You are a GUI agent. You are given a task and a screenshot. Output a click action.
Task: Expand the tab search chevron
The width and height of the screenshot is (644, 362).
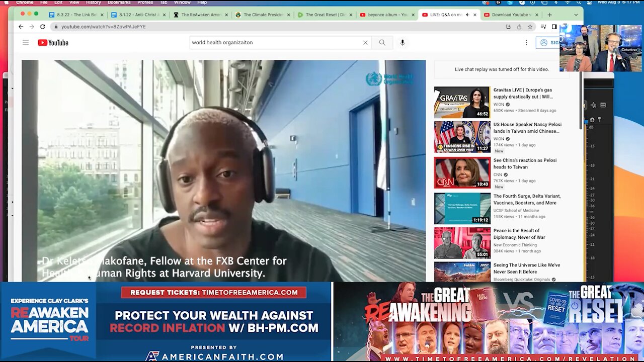click(x=576, y=15)
